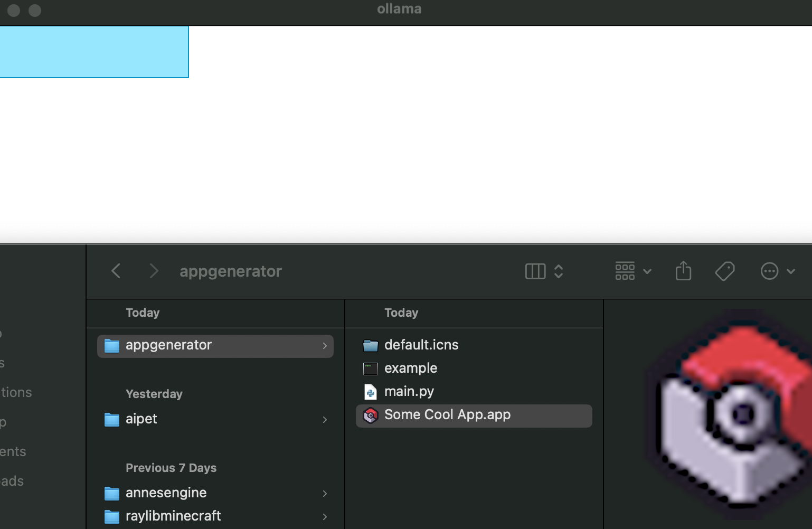Expand the appgenerator folder chevron

point(325,346)
